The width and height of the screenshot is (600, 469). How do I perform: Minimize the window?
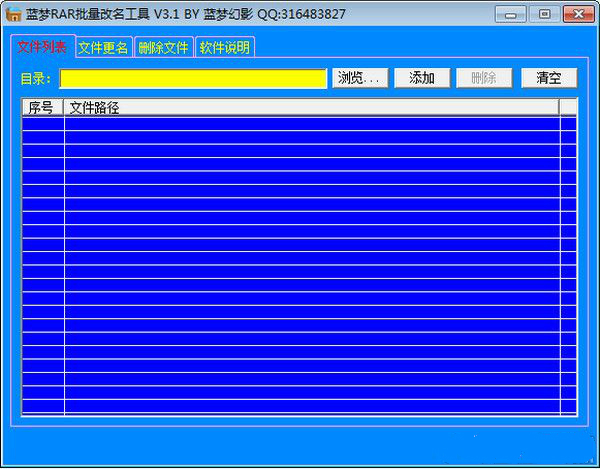click(x=510, y=15)
